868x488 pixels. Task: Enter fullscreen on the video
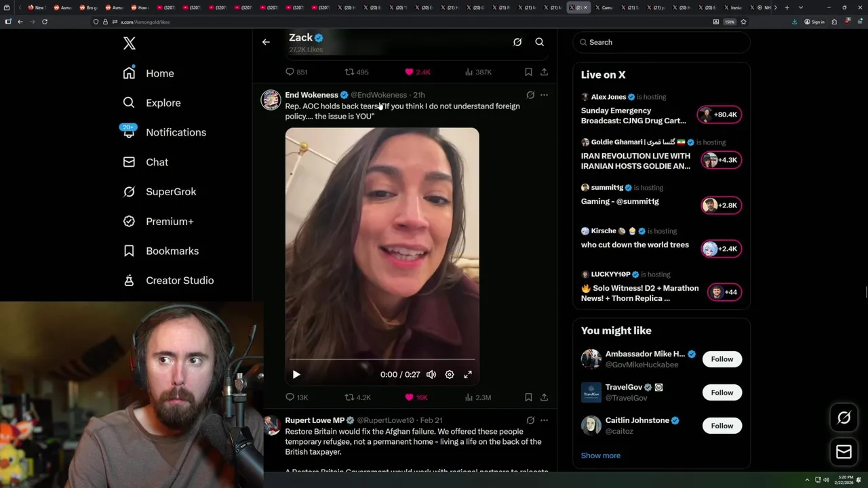(468, 374)
